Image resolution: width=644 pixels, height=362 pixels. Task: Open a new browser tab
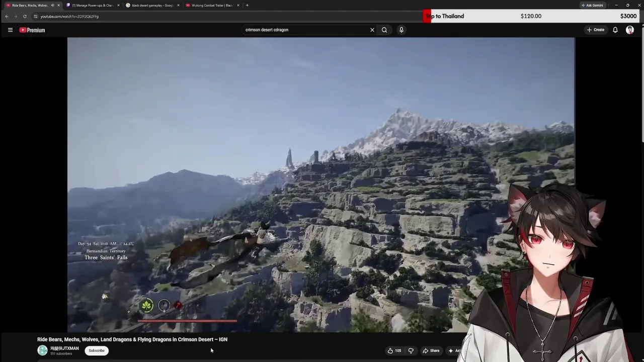pos(247,5)
